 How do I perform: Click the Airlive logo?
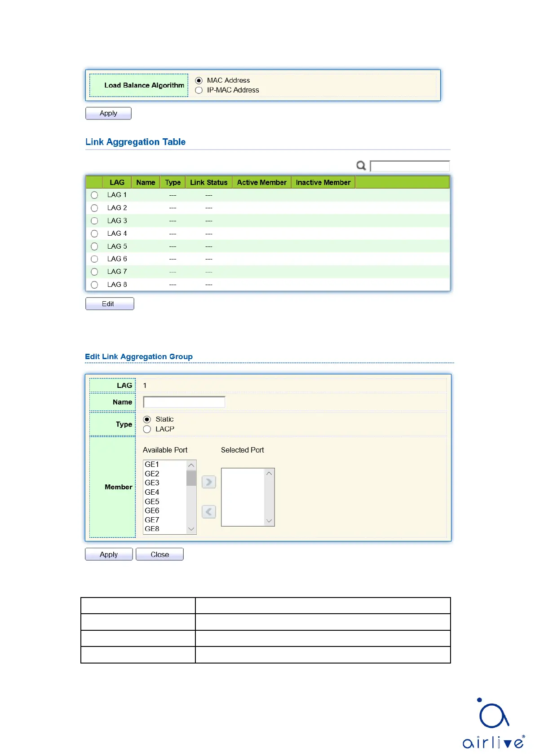pyautogui.click(x=493, y=724)
